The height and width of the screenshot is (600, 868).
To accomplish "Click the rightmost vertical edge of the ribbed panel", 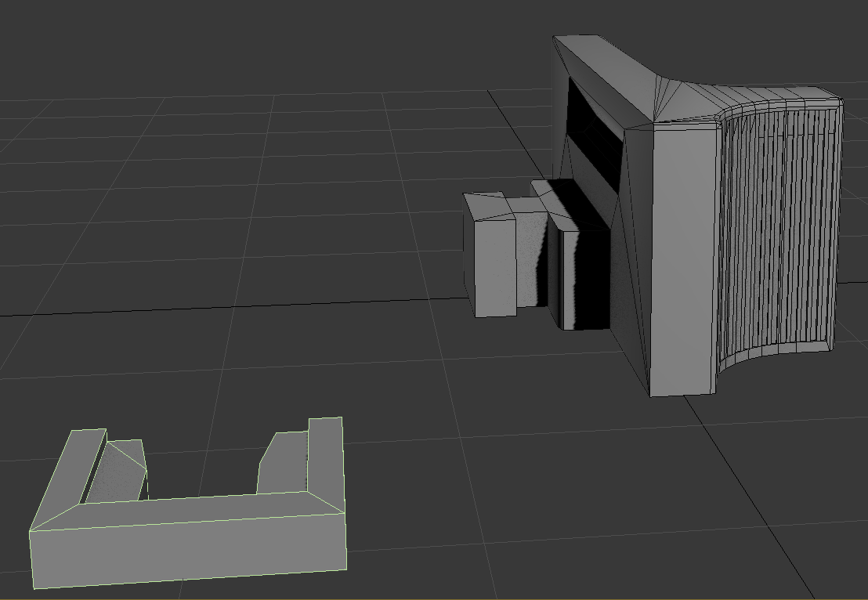I will click(x=838, y=227).
